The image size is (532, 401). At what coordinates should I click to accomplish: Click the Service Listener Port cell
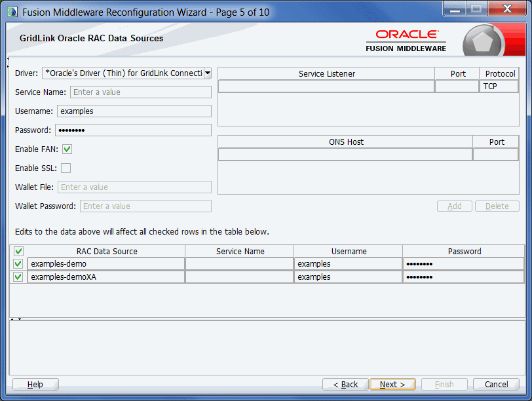click(x=457, y=86)
